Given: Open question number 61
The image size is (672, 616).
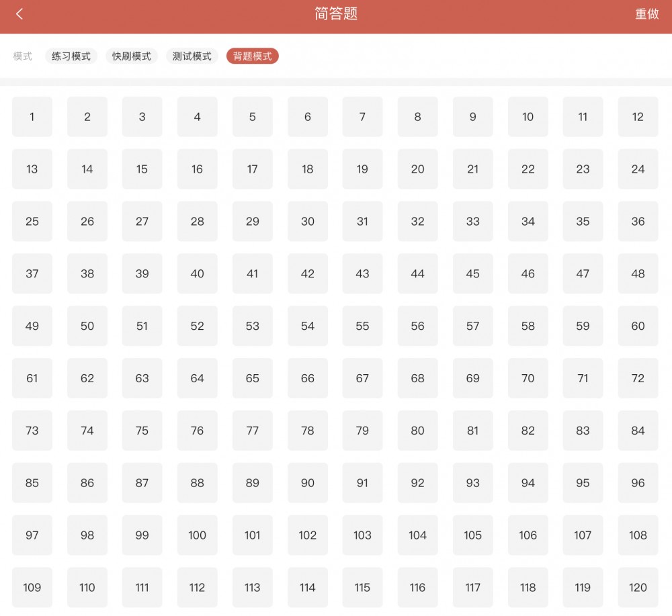Looking at the screenshot, I should (x=32, y=378).
